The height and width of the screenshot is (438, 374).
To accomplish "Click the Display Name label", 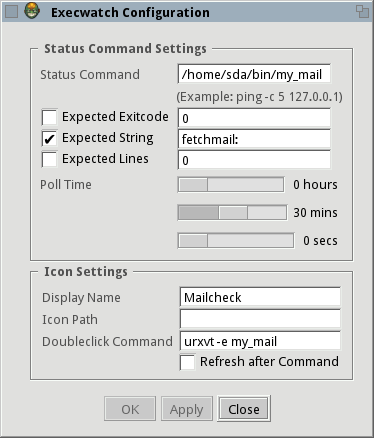I will point(81,298).
